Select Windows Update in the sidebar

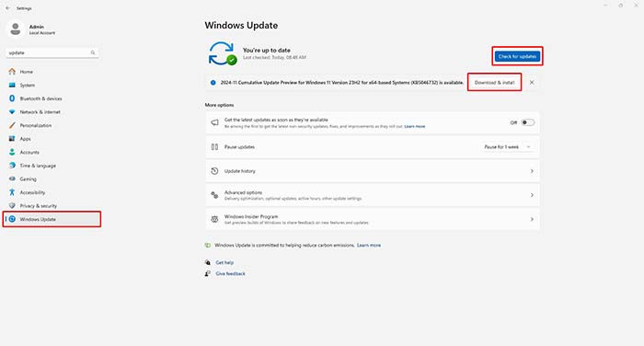click(52, 219)
